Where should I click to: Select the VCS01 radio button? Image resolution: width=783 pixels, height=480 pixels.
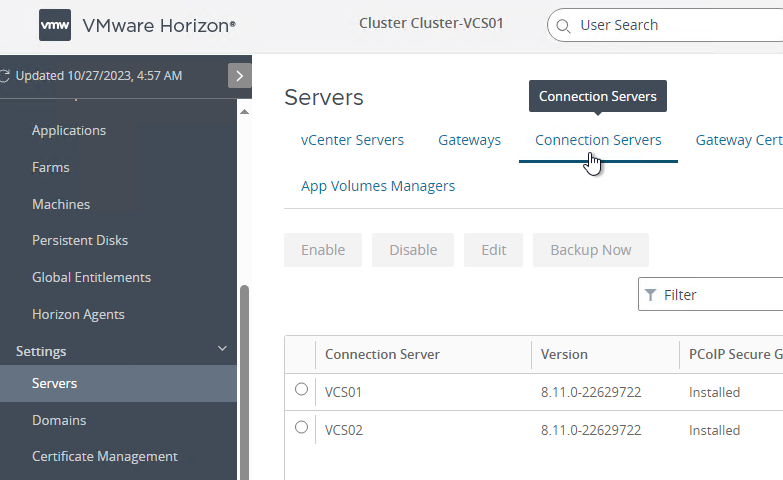pyautogui.click(x=301, y=389)
